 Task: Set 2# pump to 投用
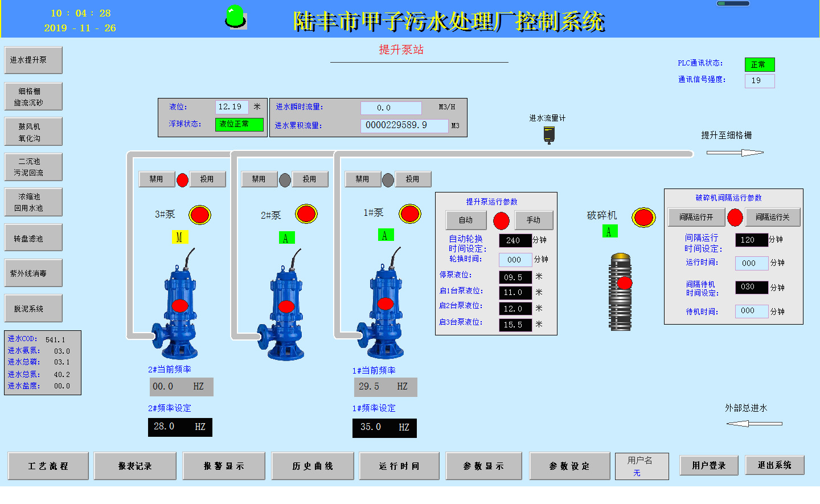(310, 179)
